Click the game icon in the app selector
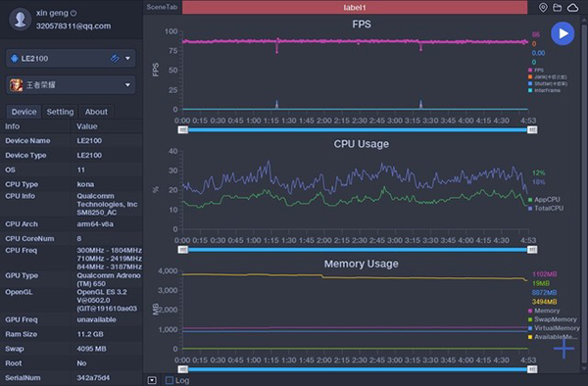This screenshot has height=386, width=588. 16,85
